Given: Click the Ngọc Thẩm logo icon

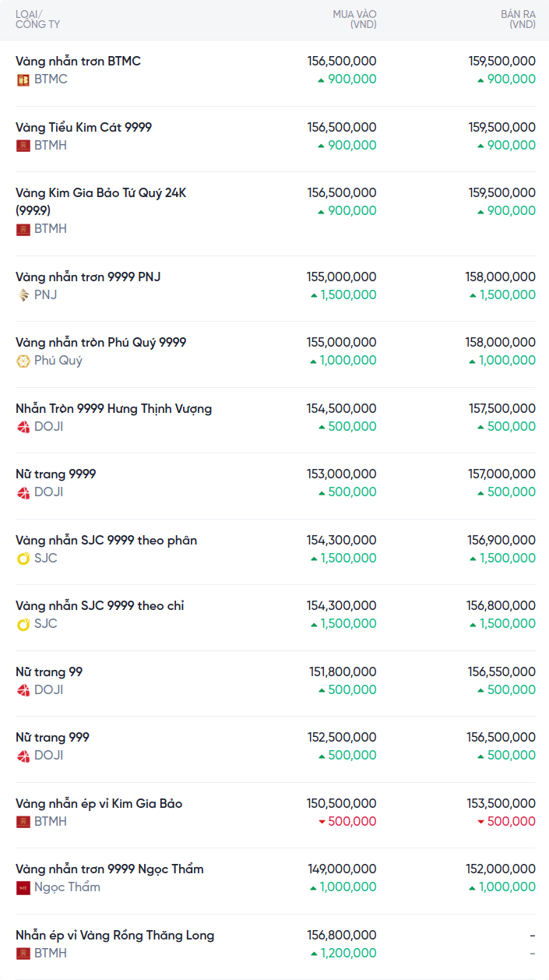Looking at the screenshot, I should point(23,887).
